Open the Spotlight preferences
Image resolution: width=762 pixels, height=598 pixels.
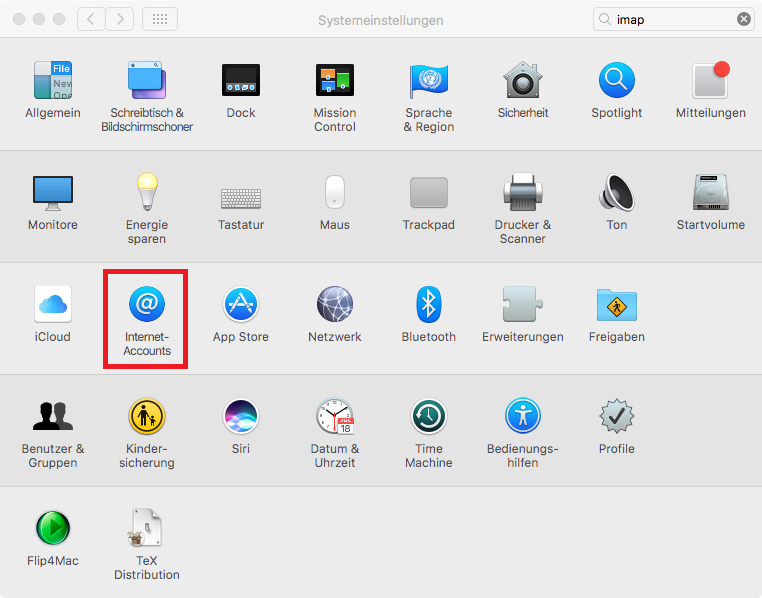point(617,80)
